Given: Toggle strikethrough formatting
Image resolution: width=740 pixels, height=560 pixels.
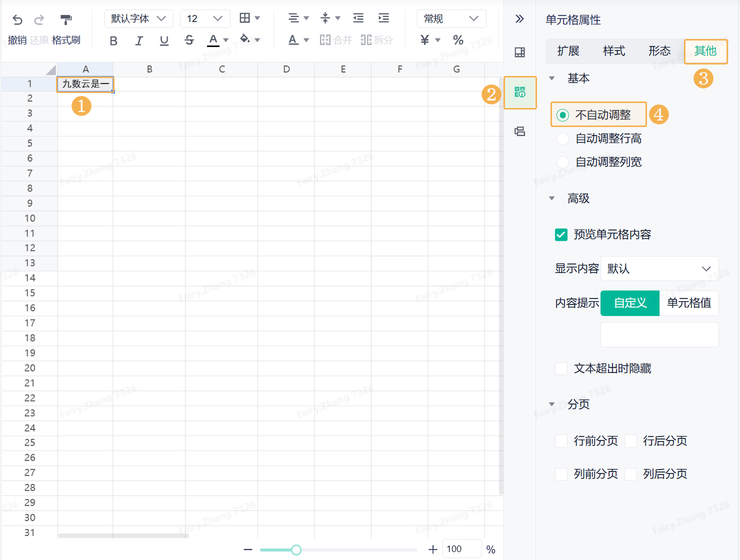Looking at the screenshot, I should [189, 40].
